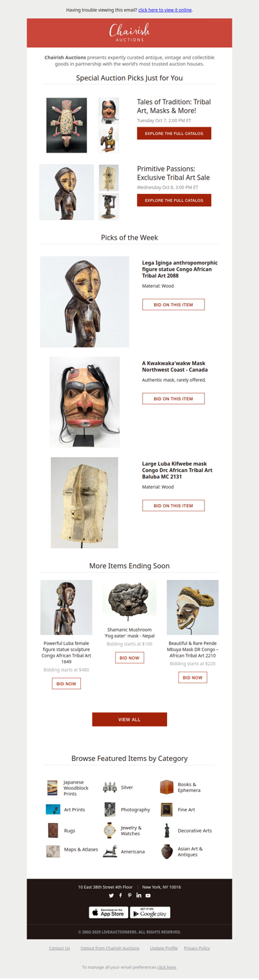
Task: Tap the Google Play download badge
Action: [x=150, y=912]
